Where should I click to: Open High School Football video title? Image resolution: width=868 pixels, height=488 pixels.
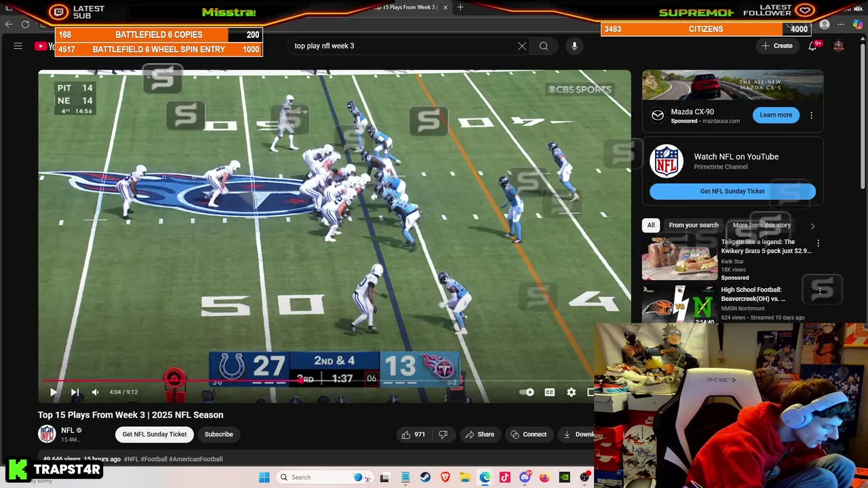coord(753,294)
